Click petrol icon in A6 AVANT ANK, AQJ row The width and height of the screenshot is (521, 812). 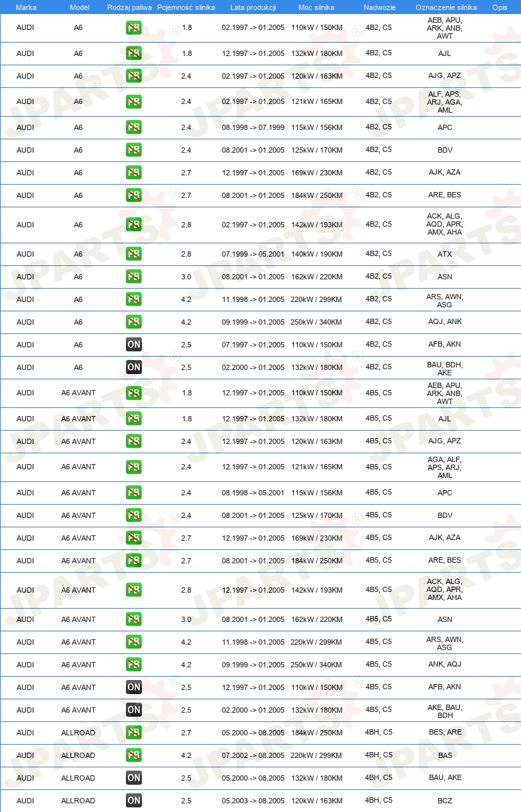tap(134, 665)
